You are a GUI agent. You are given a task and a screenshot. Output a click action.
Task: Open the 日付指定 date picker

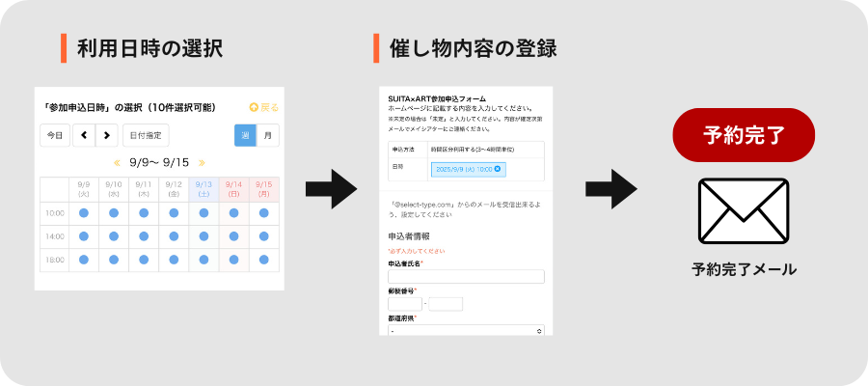tap(146, 135)
